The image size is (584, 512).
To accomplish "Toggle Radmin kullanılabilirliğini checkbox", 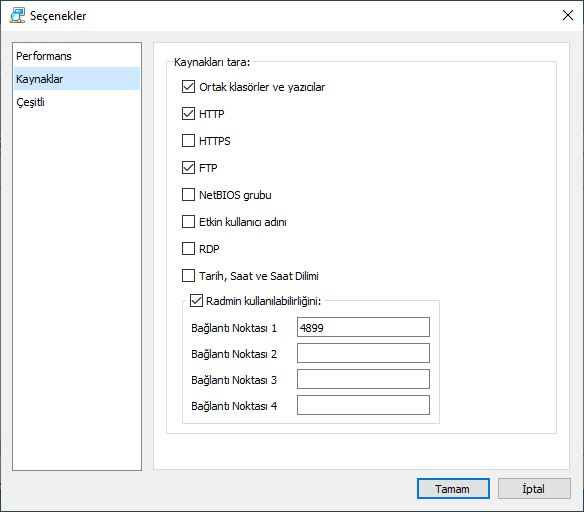I will (196, 300).
